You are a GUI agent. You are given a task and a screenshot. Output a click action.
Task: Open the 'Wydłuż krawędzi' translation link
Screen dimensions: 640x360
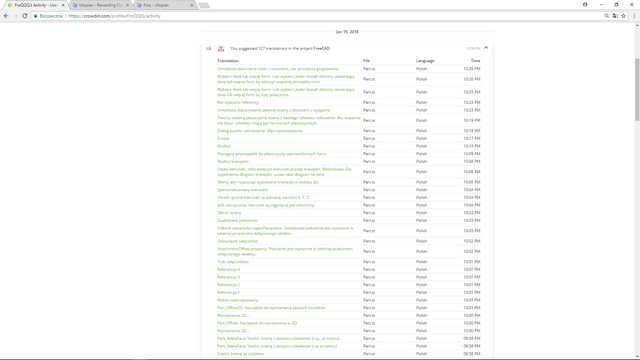pos(233,162)
